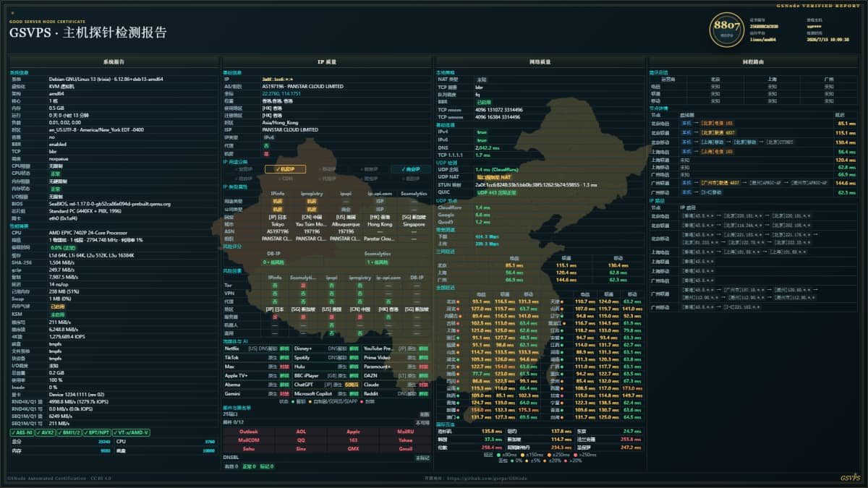Click the 8807 score badge circle
The width and height of the screenshot is (868, 488).
point(727,28)
